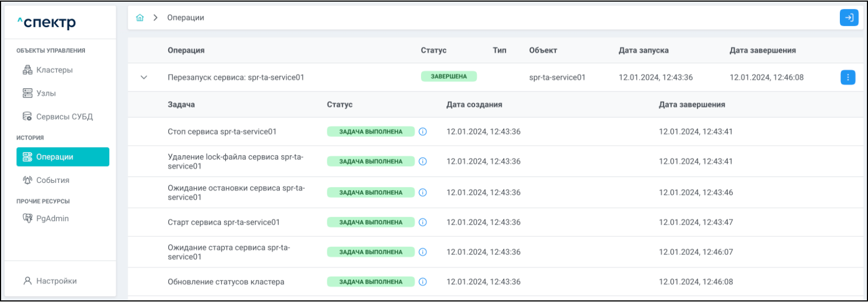Click the Спектр logo
Viewport: 868px width, 302px height.
coord(47,23)
